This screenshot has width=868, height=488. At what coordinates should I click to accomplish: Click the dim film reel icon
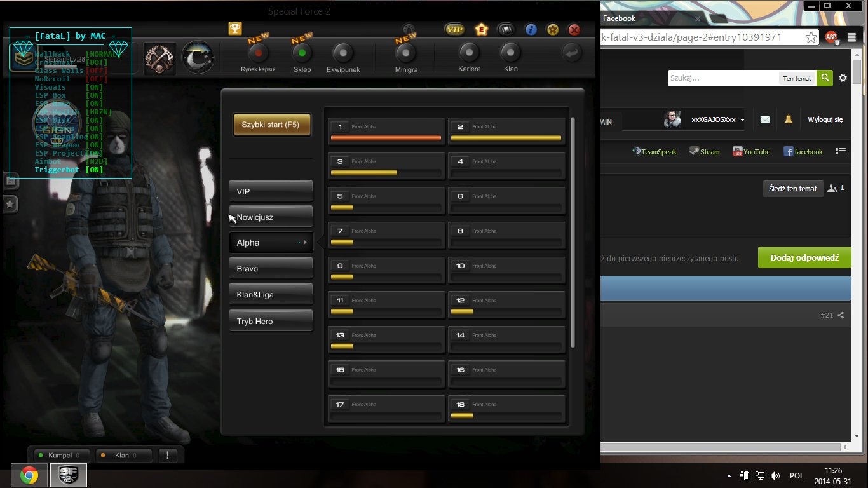[409, 29]
